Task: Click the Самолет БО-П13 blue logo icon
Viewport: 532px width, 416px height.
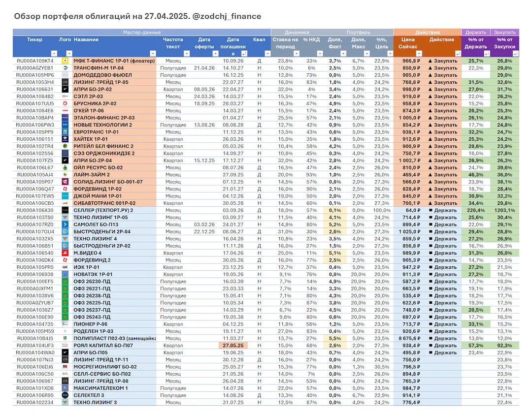Action: [65, 225]
